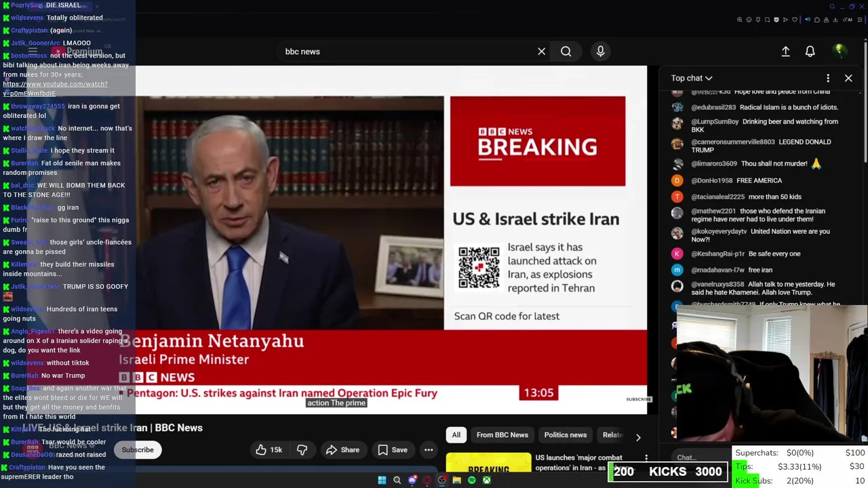
Task: Open browser extensions cube icon
Action: point(817,20)
